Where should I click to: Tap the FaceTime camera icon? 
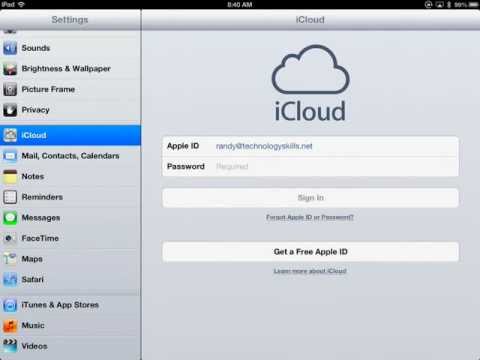pyautogui.click(x=10, y=238)
